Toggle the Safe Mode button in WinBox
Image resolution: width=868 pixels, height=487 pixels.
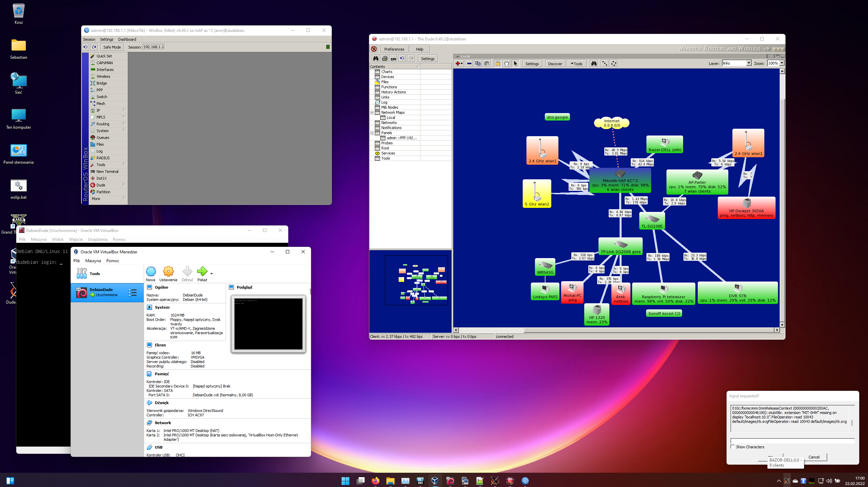[112, 47]
